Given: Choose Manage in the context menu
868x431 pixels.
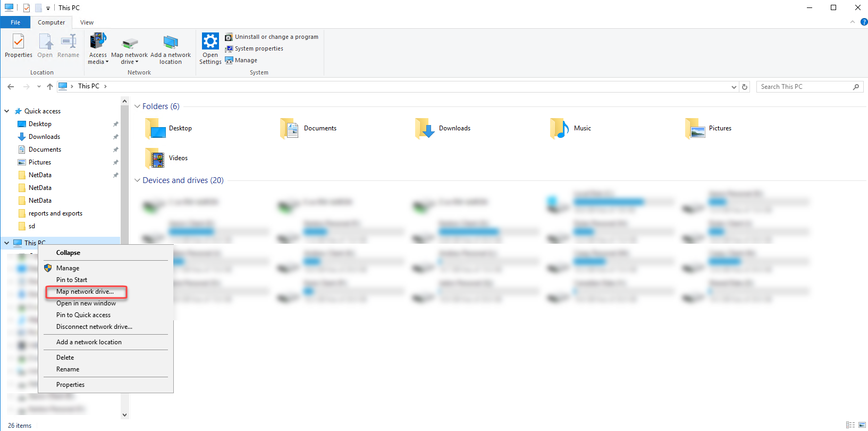Looking at the screenshot, I should [x=106, y=268].
